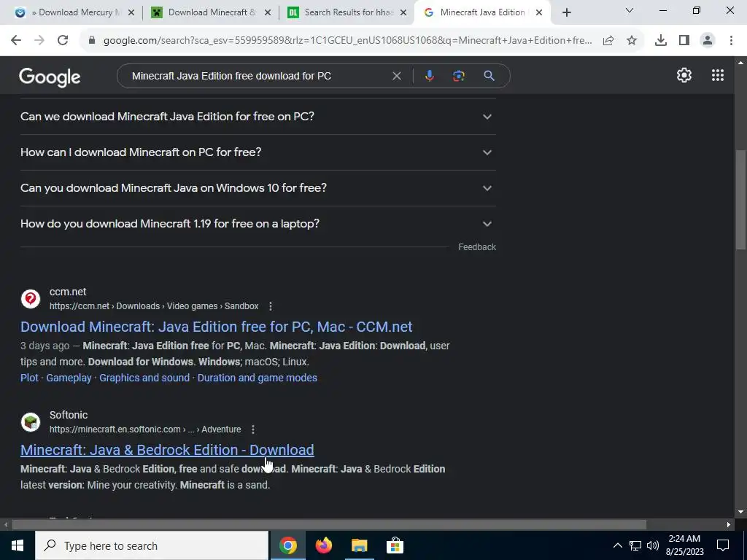The height and width of the screenshot is (560, 747).
Task: Switch to Download Minecraft tab
Action: [209, 12]
